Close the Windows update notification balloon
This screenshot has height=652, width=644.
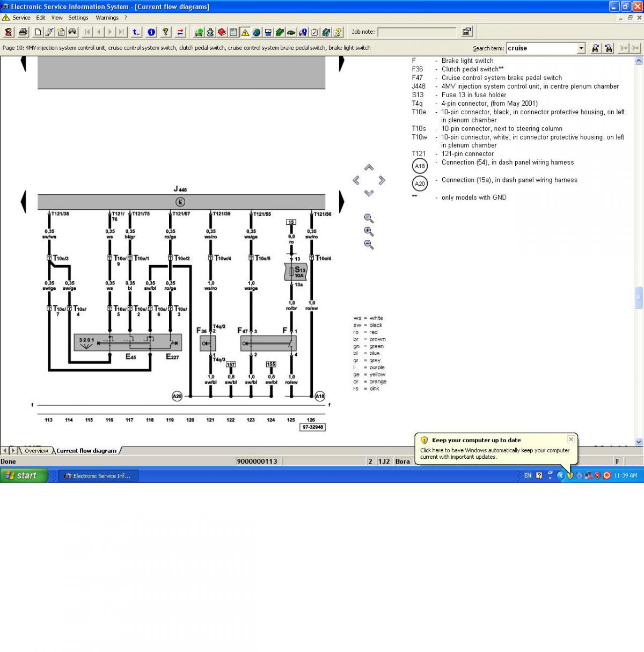(x=571, y=439)
